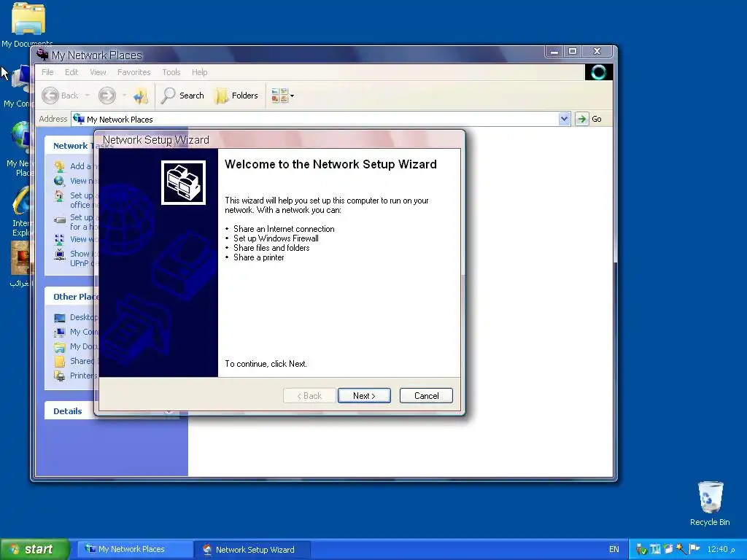Click the Set up wireless network icon
Viewport: 747px width, 560px height.
(60, 220)
